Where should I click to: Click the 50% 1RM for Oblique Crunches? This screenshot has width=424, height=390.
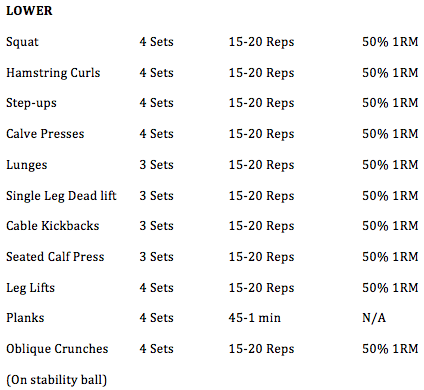pos(390,349)
